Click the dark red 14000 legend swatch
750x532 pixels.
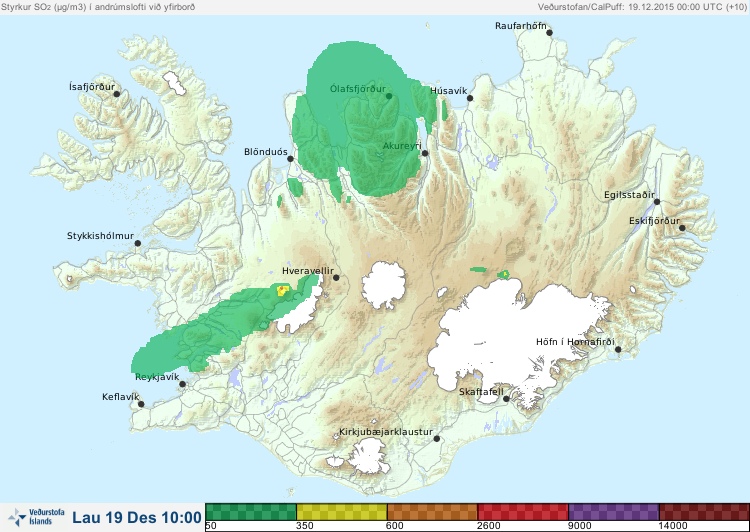tap(704, 512)
